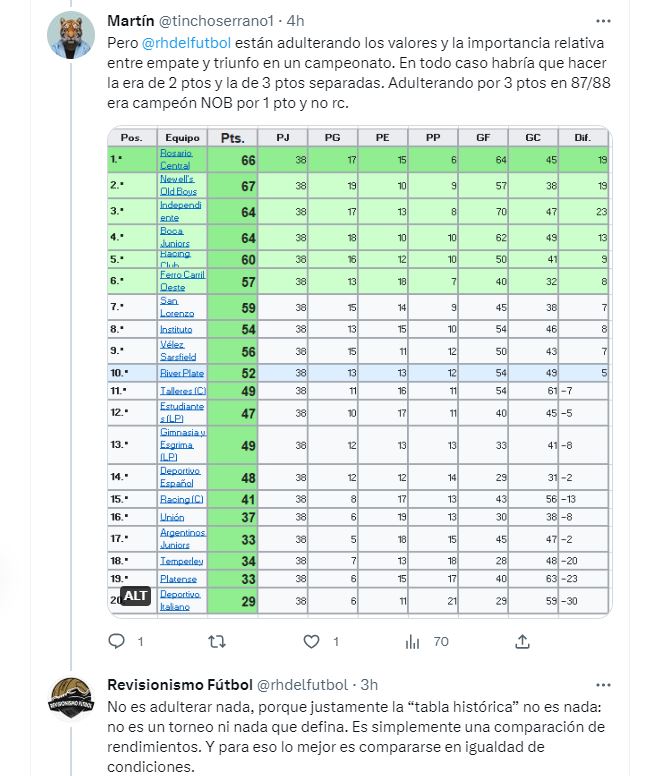Open the 4h timestamp of Martín's tweet
The width and height of the screenshot is (653, 776).
pos(296,21)
